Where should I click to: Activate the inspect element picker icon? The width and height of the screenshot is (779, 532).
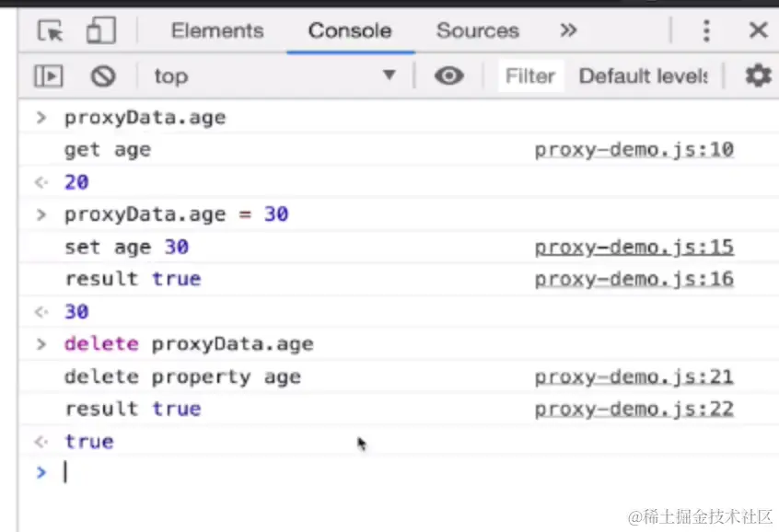[51, 31]
